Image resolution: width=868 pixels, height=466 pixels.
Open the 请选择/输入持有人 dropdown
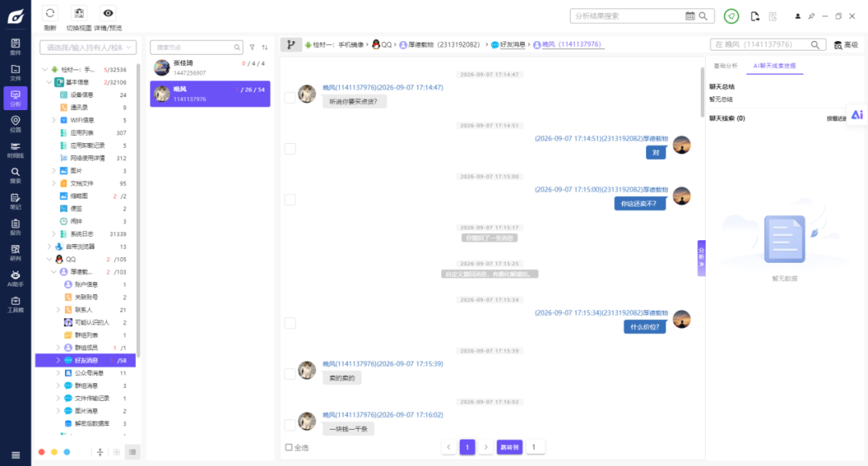(x=88, y=47)
